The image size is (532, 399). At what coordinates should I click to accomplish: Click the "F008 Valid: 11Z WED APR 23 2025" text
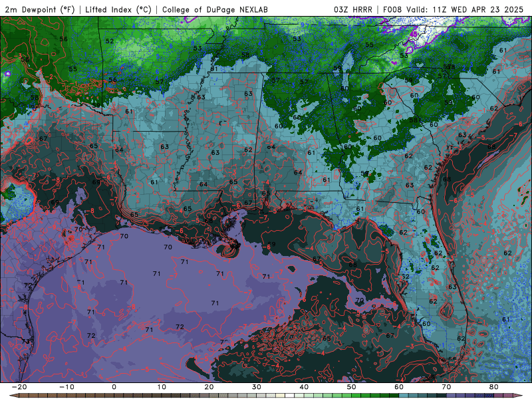pos(454,9)
